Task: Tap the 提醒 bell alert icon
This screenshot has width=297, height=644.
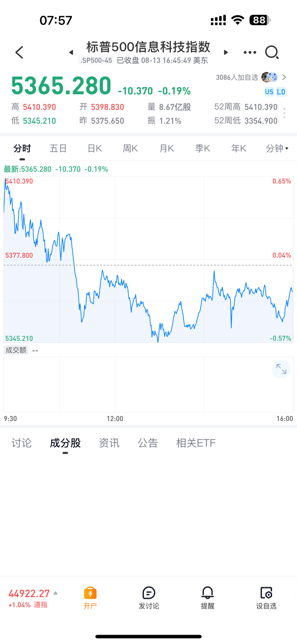Action: [x=208, y=598]
